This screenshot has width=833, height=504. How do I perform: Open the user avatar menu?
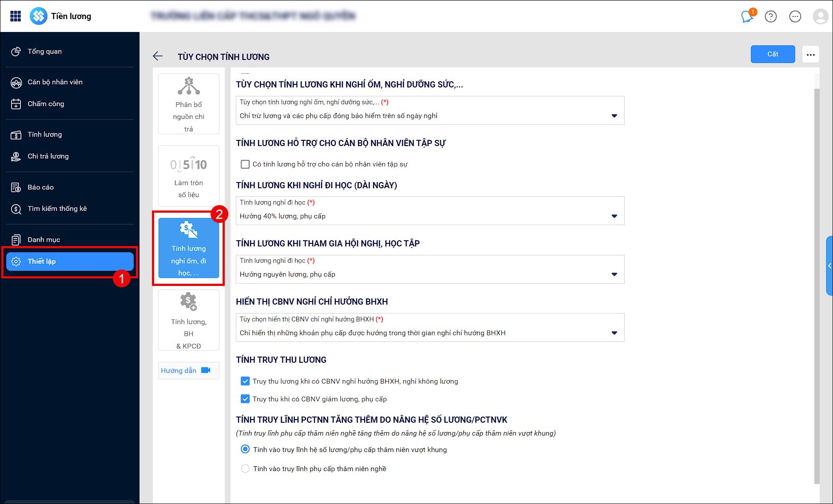click(820, 16)
